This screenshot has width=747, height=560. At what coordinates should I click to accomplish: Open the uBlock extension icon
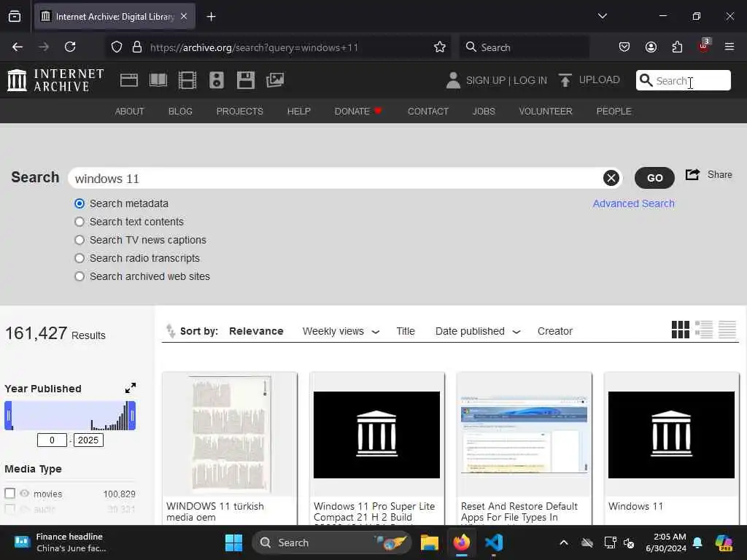[704, 46]
